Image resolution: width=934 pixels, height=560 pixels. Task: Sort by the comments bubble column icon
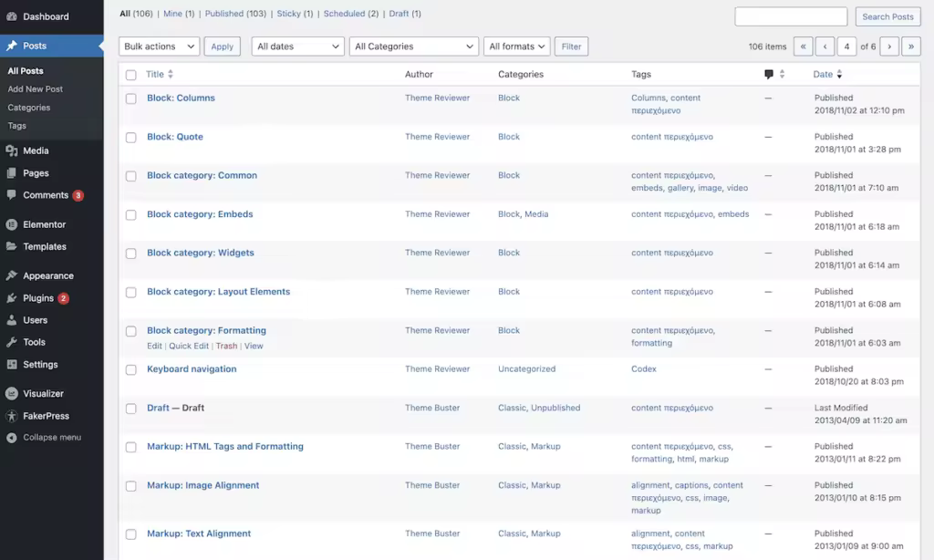point(769,75)
